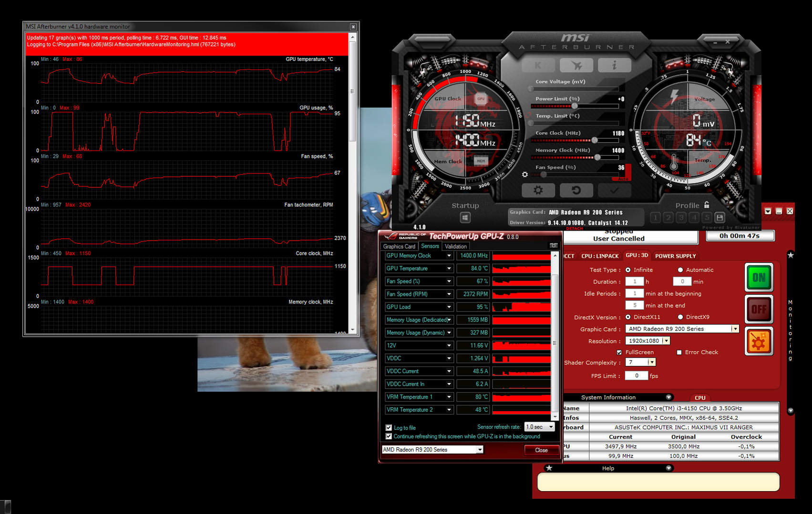Open the GPU Temperature sensor dropdown arrow
The width and height of the screenshot is (812, 514).
449,269
